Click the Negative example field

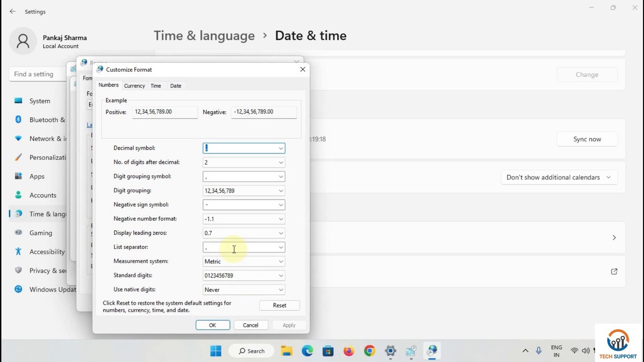point(265,112)
